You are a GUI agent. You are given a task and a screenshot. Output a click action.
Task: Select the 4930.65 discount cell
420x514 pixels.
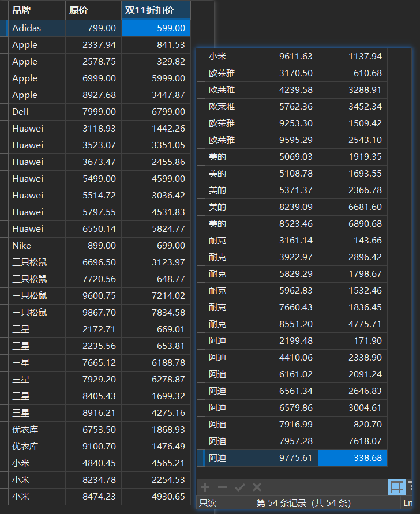point(156,496)
